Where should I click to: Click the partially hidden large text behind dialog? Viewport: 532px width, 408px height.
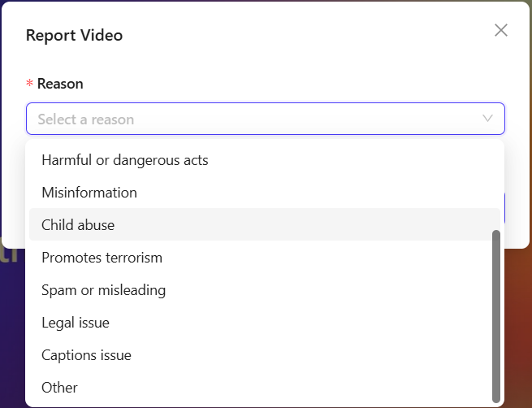pyautogui.click(x=10, y=254)
